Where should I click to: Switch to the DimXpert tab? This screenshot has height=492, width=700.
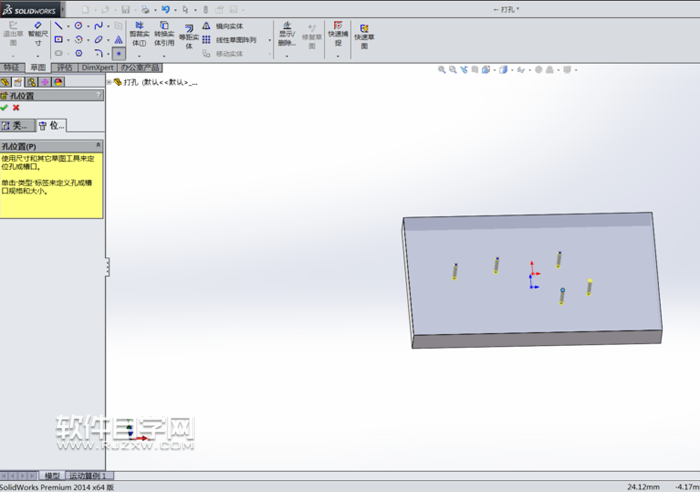(97, 67)
